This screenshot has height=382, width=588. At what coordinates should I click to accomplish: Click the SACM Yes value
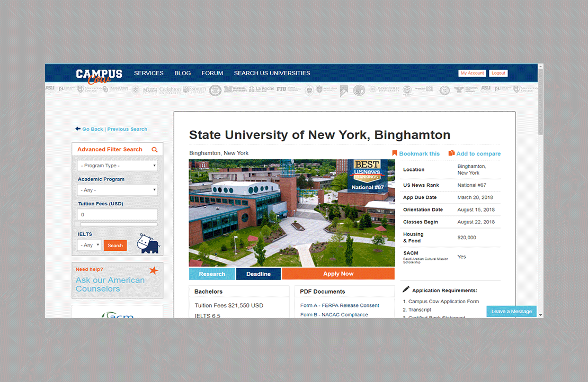point(461,257)
